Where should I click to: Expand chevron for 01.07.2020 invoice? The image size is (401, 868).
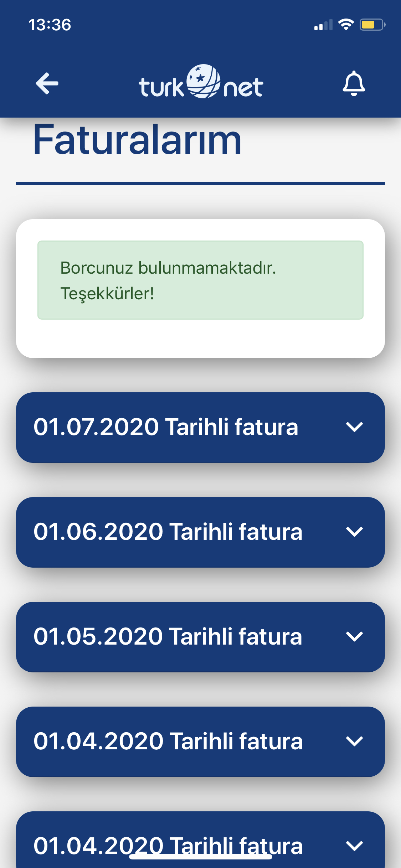(x=354, y=427)
